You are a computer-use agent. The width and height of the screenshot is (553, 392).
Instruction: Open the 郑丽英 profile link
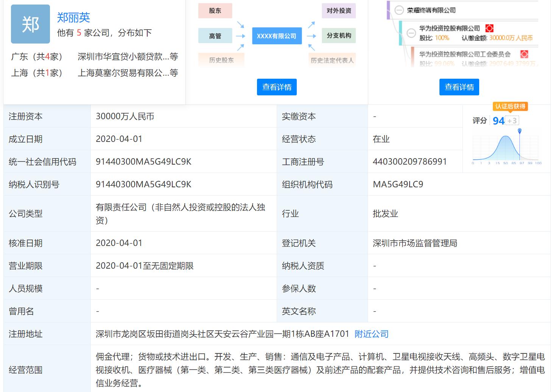[73, 17]
